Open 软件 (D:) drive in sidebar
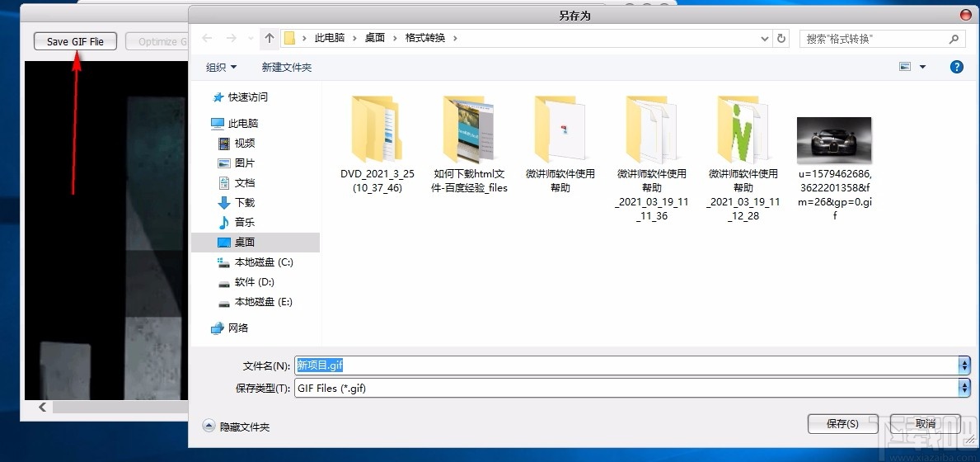 click(x=246, y=282)
